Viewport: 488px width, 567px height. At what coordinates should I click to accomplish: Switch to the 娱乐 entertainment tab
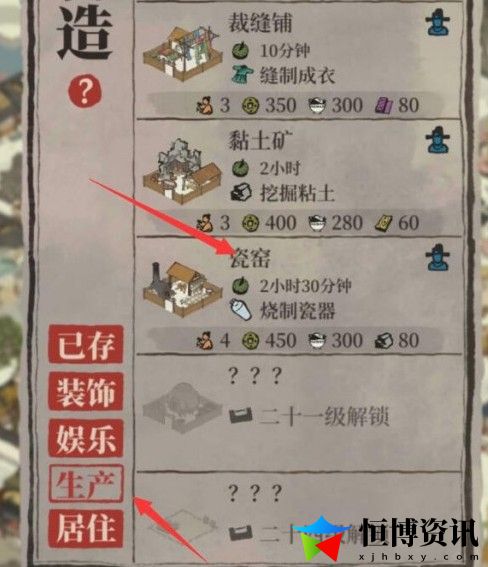point(86,438)
